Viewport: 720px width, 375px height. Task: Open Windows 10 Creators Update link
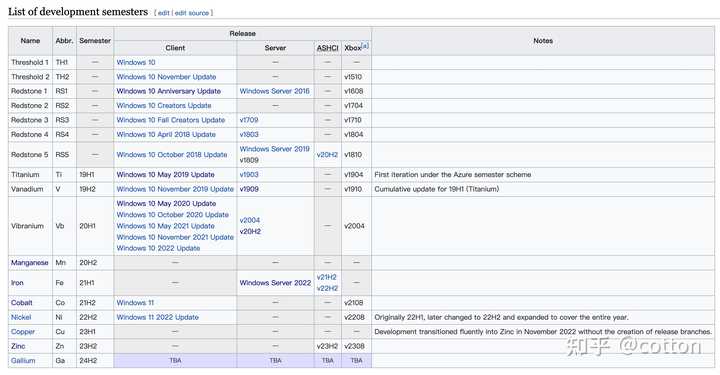tap(164, 105)
